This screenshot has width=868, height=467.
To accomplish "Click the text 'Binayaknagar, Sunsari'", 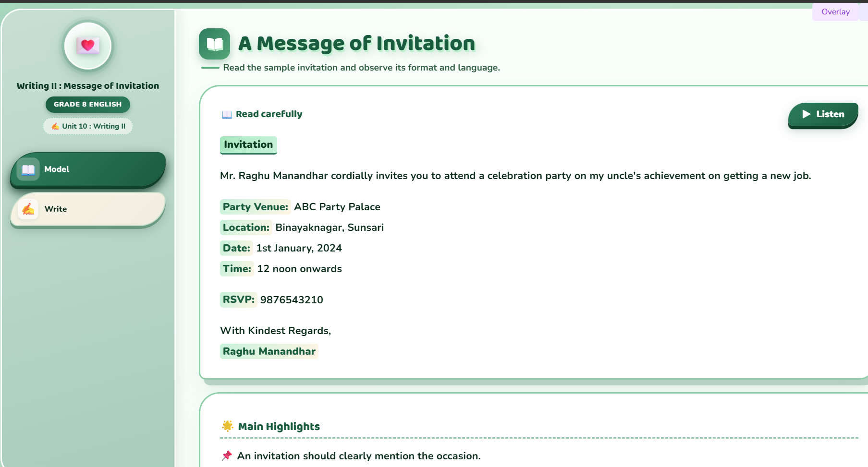I will point(330,228).
